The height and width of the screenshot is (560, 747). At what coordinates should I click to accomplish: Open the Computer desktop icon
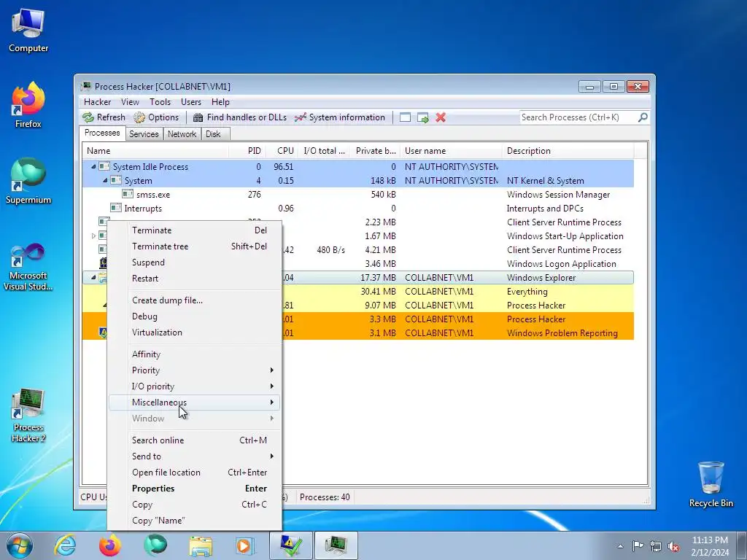(28, 31)
